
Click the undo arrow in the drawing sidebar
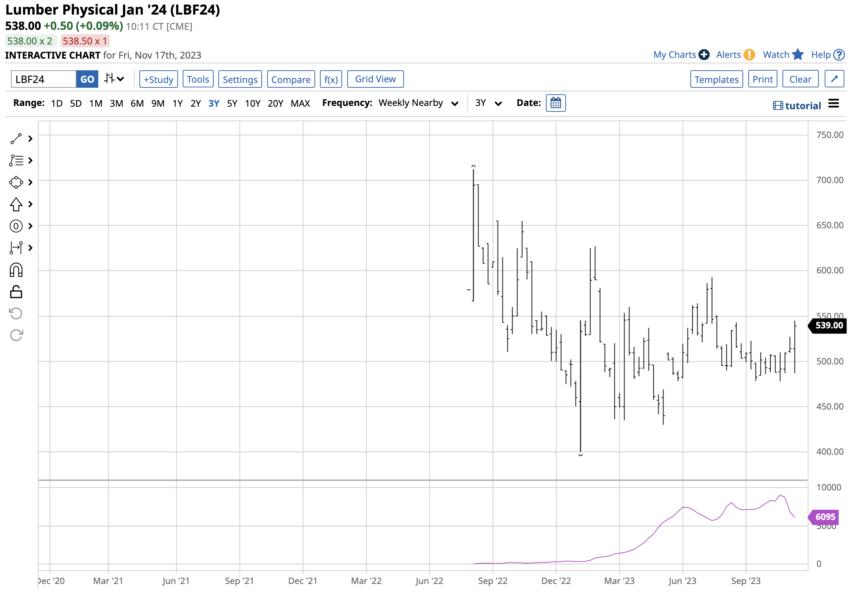14,311
